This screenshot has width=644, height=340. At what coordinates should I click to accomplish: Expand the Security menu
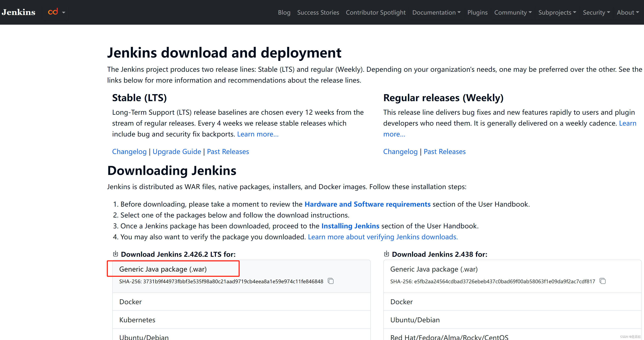coord(596,13)
